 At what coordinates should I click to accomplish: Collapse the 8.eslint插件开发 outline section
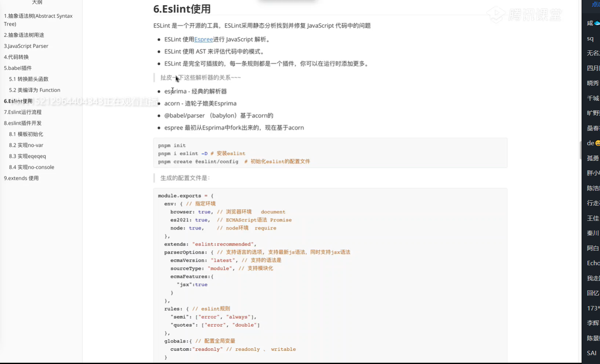(x=23, y=123)
